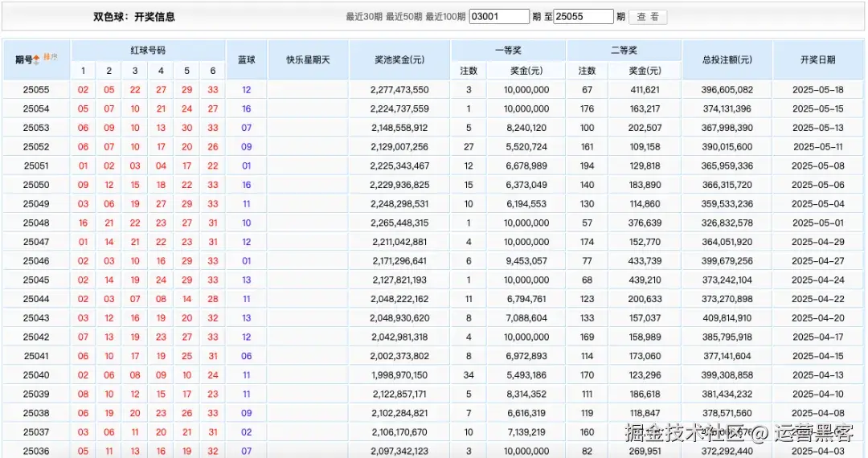The width and height of the screenshot is (868, 458).
Task: Click period number 25052
Action: (x=36, y=147)
